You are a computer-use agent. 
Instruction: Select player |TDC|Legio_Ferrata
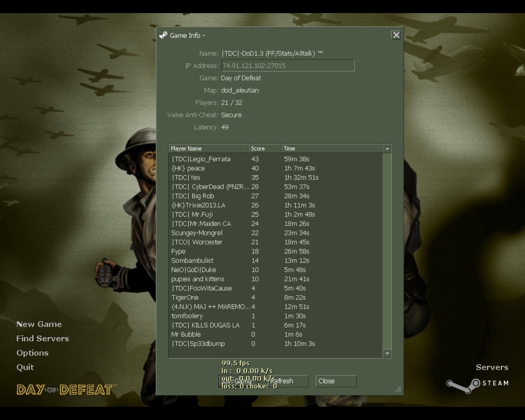(276, 159)
